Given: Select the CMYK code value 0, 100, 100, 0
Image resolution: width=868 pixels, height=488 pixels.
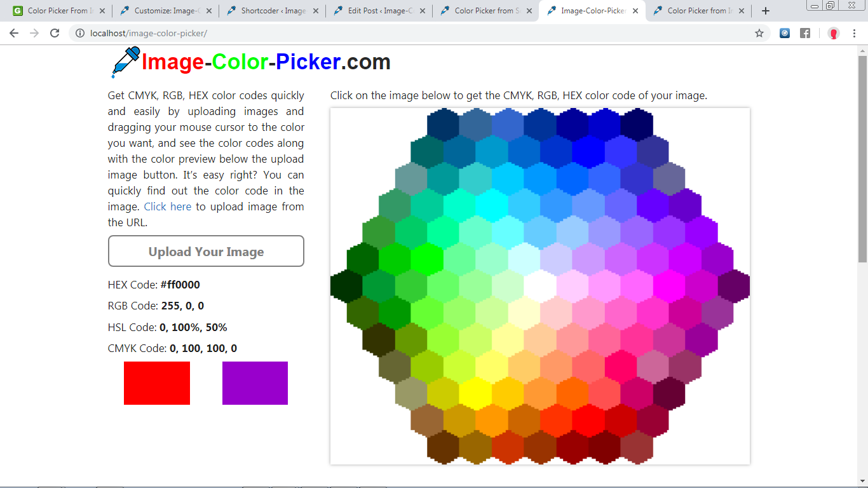Looking at the screenshot, I should [x=203, y=348].
